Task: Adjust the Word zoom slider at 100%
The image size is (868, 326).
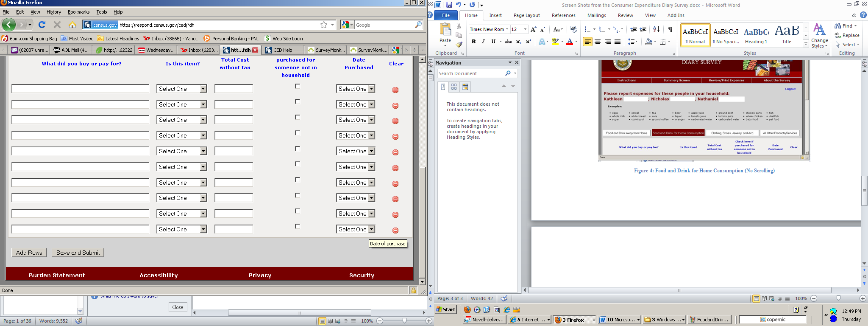Action: pyautogui.click(x=838, y=298)
